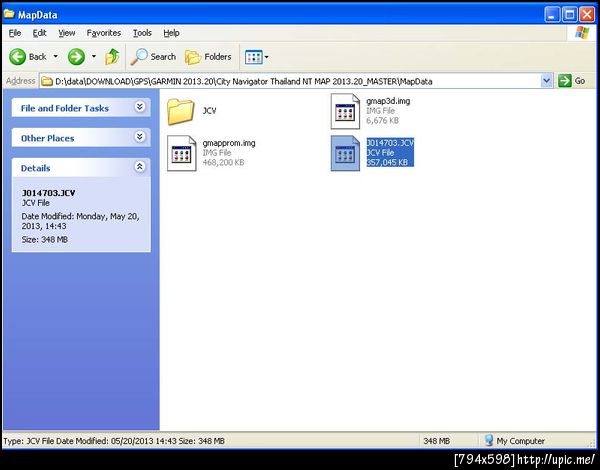This screenshot has width=600, height=470.
Task: Toggle the Folders tree pane
Action: click(208, 57)
